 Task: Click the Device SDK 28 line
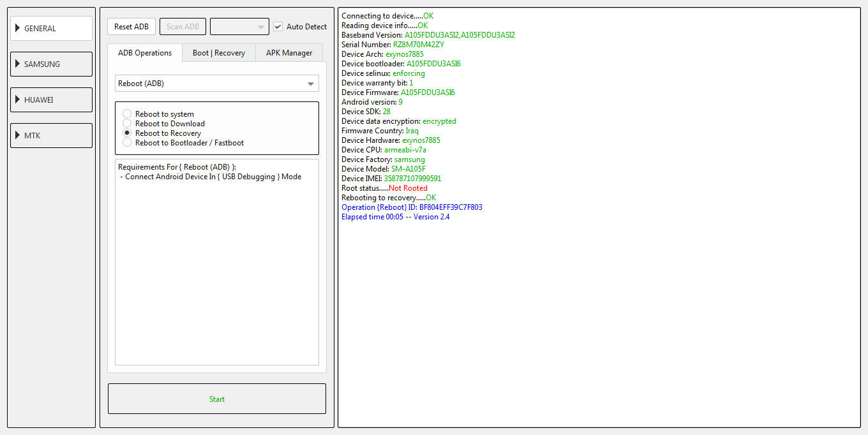pos(366,112)
